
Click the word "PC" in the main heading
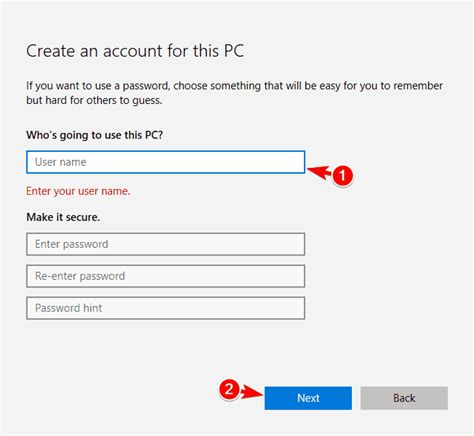234,51
